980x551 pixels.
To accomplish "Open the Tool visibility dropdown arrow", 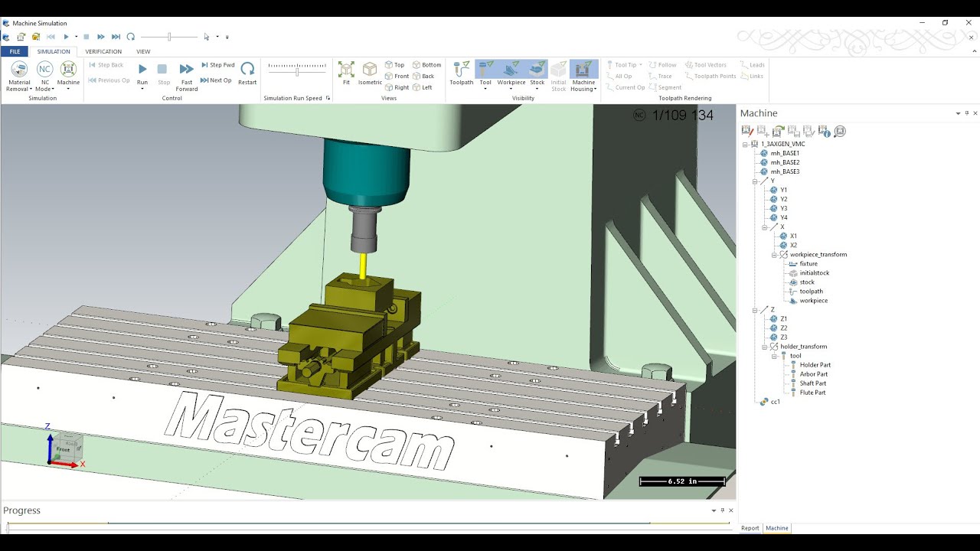I will (x=485, y=89).
